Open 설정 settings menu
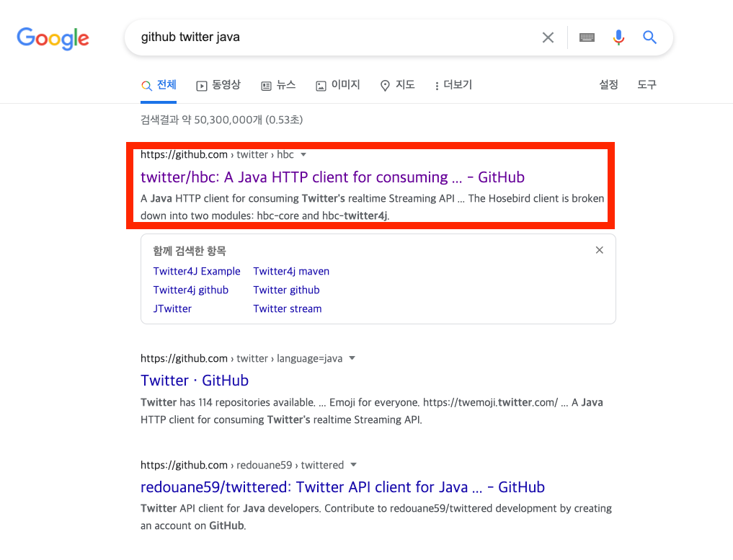733x560 pixels. point(608,84)
